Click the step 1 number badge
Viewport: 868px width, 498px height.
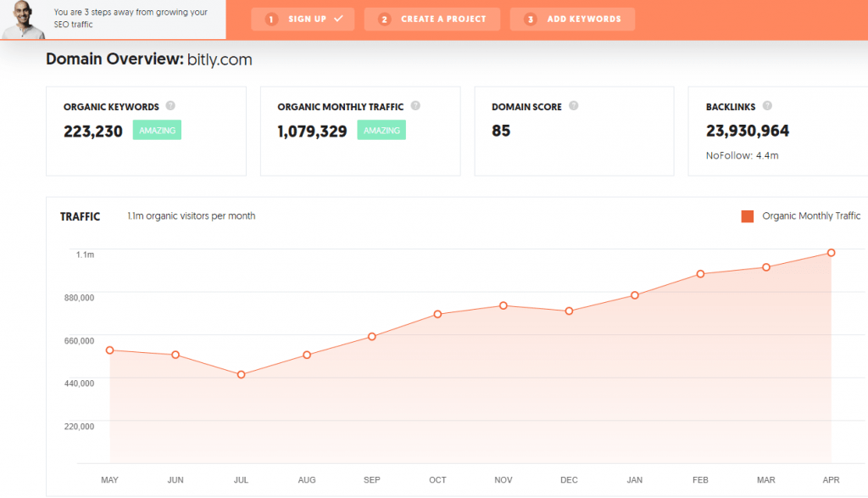click(x=271, y=20)
